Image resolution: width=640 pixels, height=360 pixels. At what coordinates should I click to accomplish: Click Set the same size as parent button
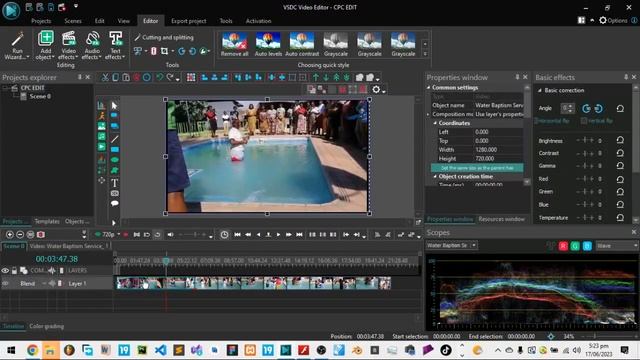pos(477,168)
